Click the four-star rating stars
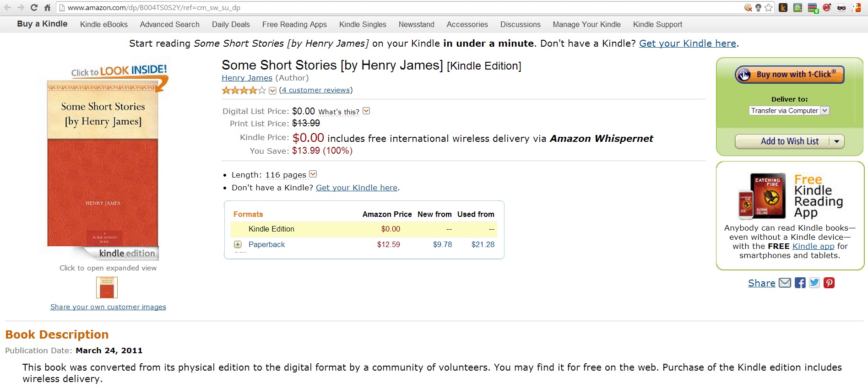This screenshot has width=868, height=388. (x=244, y=90)
